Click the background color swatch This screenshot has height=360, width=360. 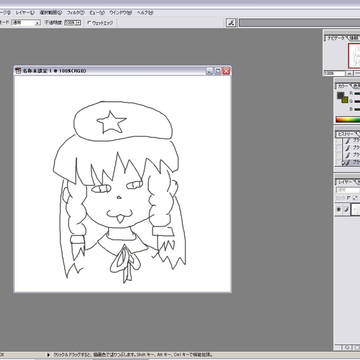pyautogui.click(x=345, y=100)
